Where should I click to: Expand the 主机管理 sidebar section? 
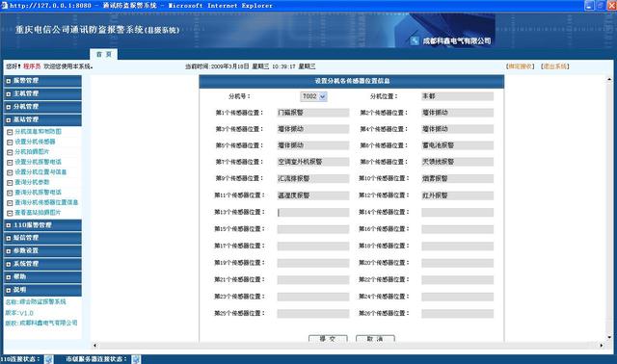point(42,93)
